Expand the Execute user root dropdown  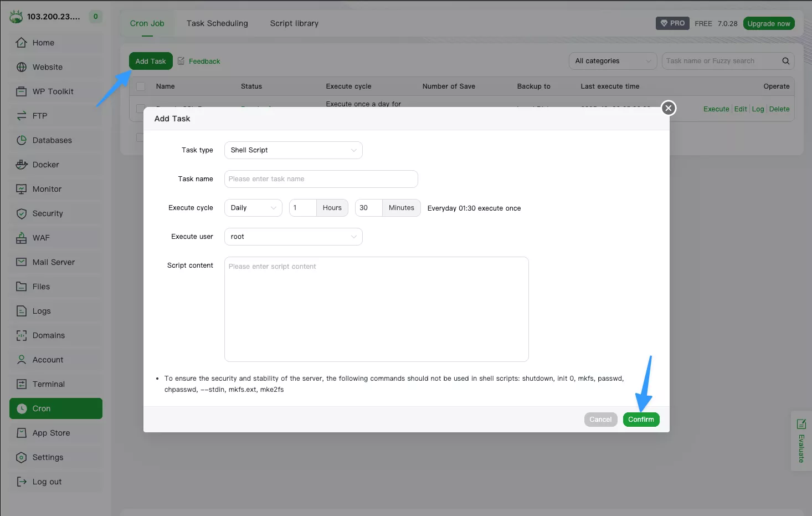tap(293, 237)
